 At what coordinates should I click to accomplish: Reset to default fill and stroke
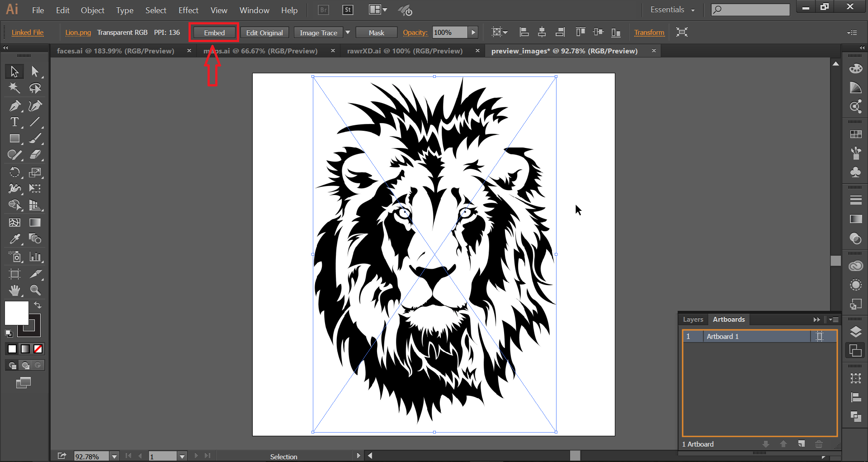coord(9,333)
